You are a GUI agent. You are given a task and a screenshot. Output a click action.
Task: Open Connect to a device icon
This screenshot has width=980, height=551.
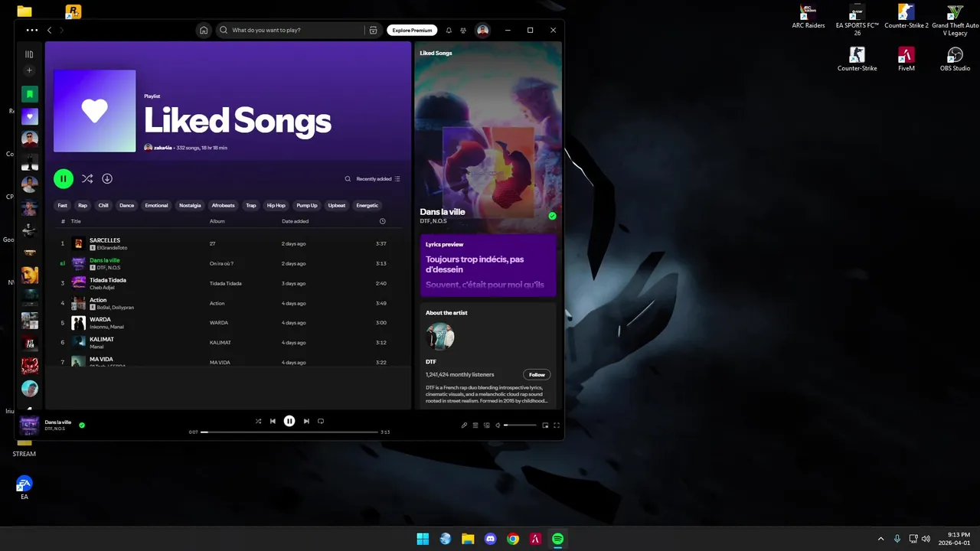[487, 425]
